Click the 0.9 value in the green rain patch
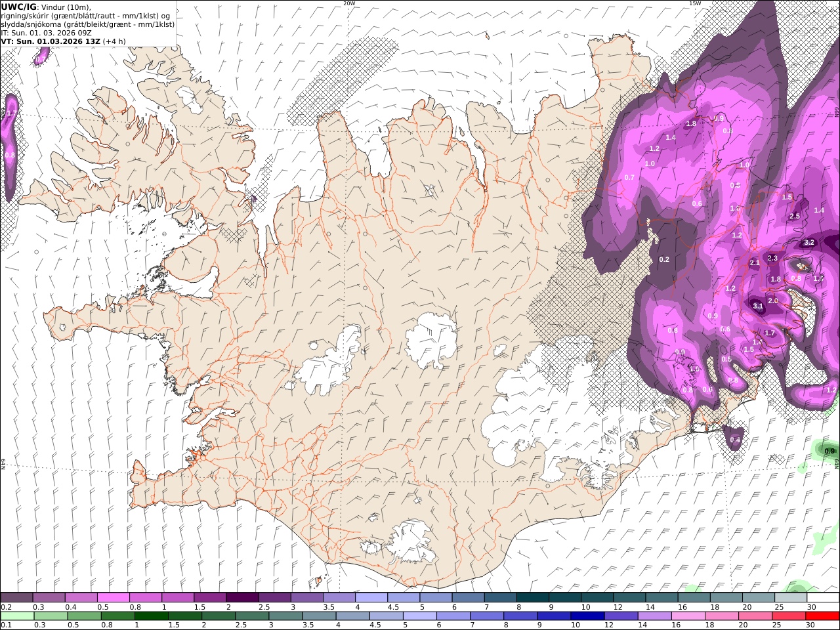Image resolution: width=840 pixels, height=630 pixels. 829,451
